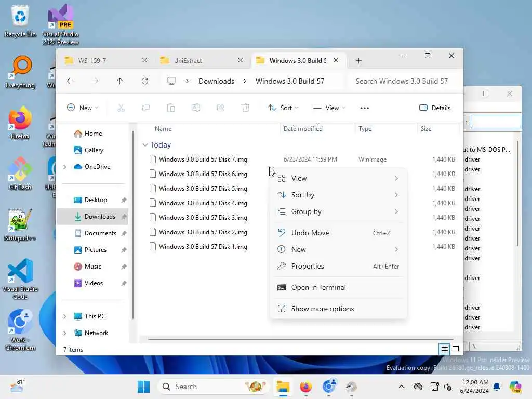Click the taskbar Search box
This screenshot has height=399, width=532.
pyautogui.click(x=214, y=387)
